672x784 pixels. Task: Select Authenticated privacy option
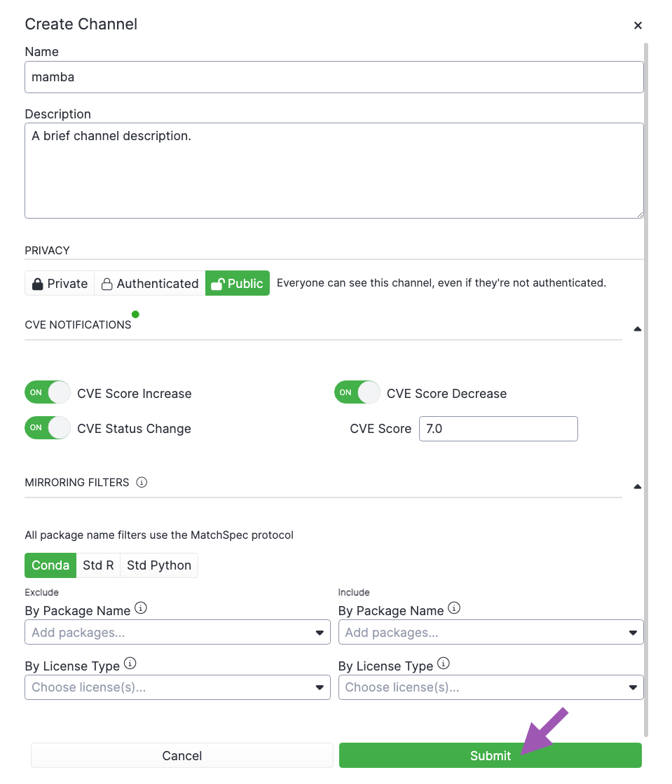point(150,284)
